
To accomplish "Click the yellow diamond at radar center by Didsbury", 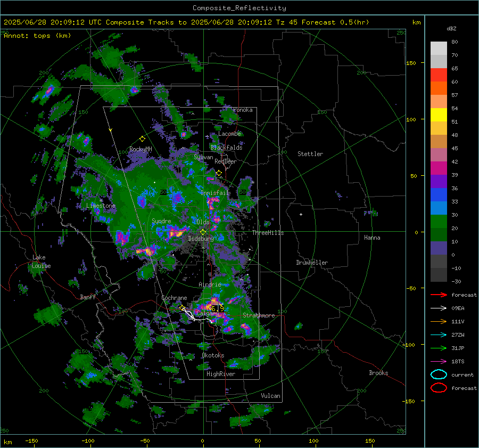I will point(203,232).
